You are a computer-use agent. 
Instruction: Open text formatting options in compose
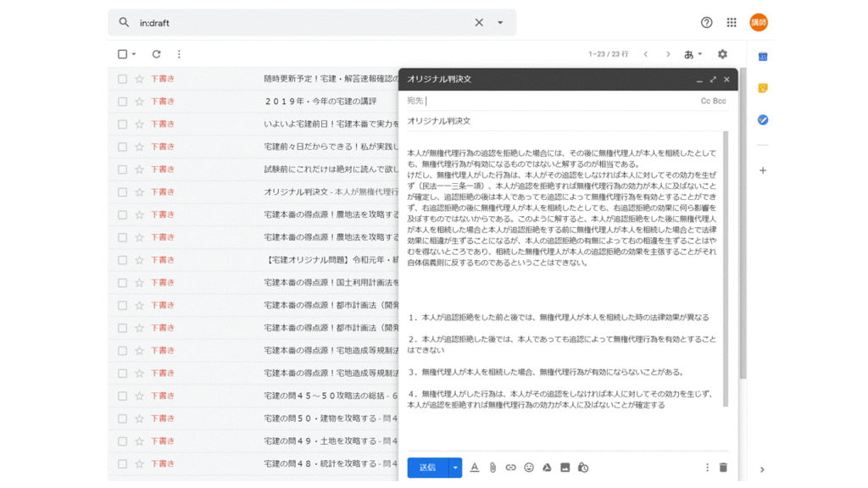click(475, 468)
